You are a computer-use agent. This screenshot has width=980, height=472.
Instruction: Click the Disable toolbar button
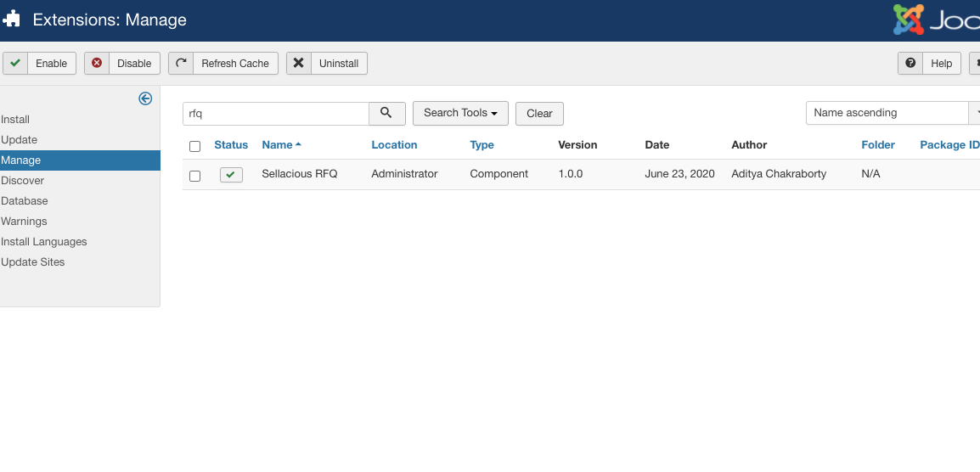[x=122, y=63]
